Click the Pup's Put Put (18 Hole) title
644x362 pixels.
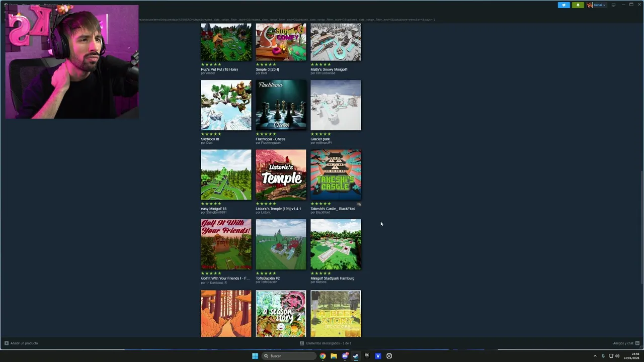tap(219, 69)
